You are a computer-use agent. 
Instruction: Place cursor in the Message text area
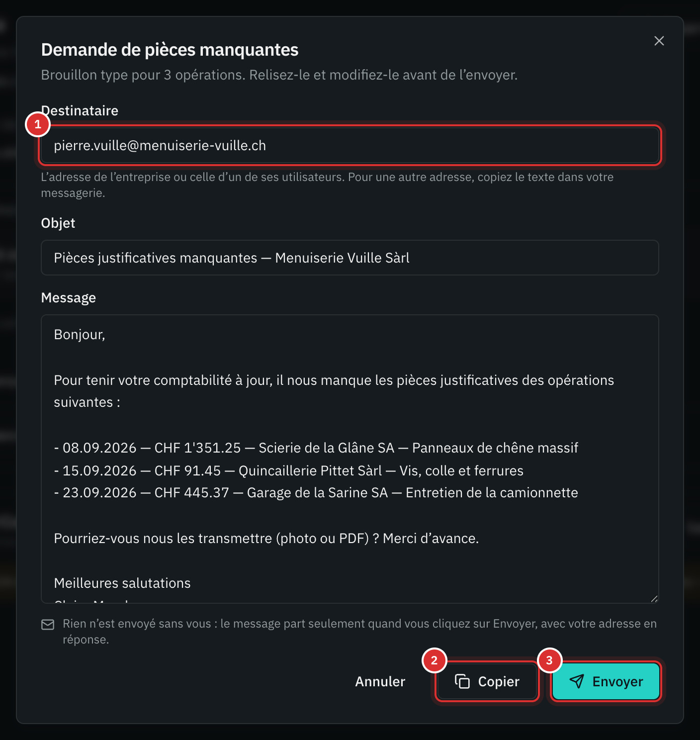(350, 459)
